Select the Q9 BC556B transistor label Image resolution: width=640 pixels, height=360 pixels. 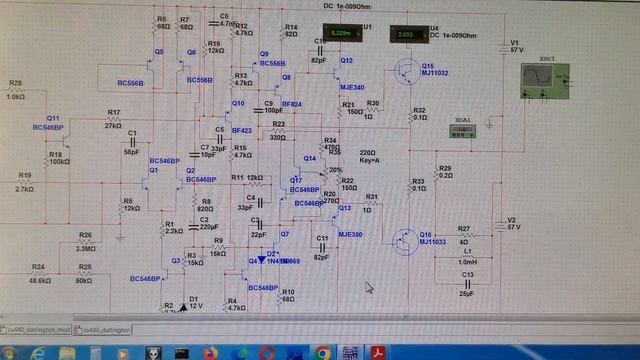pyautogui.click(x=273, y=59)
